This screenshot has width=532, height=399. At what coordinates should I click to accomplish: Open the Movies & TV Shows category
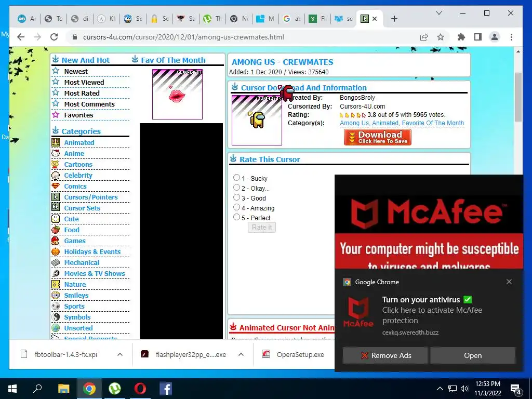(95, 273)
